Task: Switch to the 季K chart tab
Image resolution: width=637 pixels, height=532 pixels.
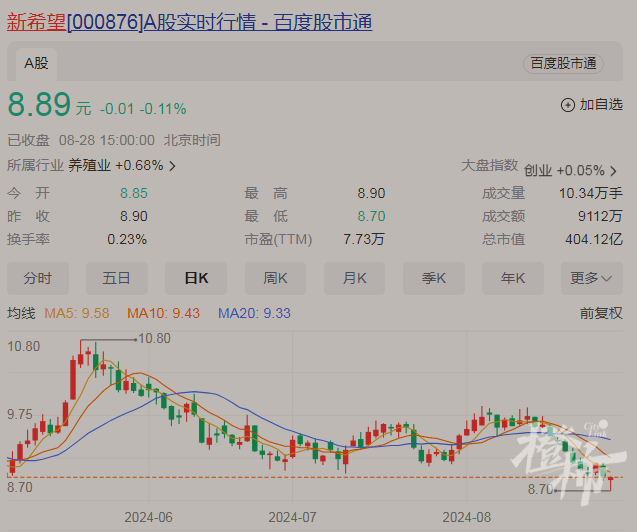Action: [x=433, y=279]
